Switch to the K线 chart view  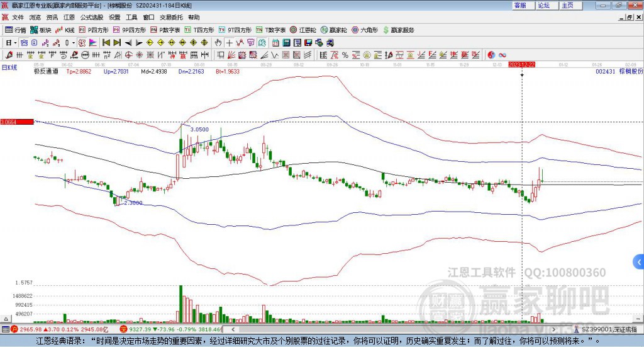(x=65, y=30)
